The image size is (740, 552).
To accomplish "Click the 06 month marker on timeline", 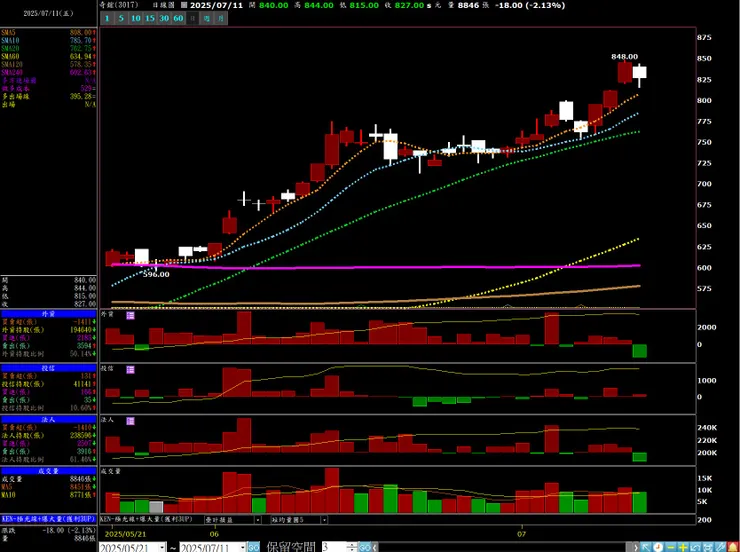I will [x=214, y=534].
